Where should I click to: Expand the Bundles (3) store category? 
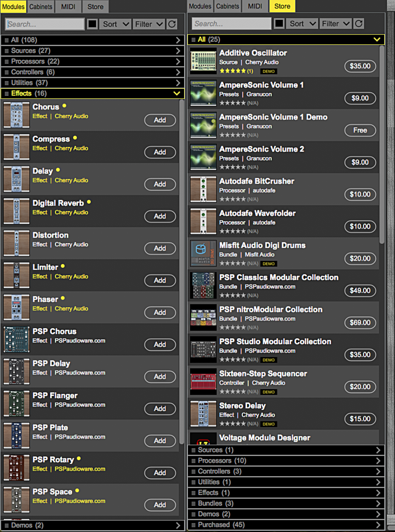286,503
